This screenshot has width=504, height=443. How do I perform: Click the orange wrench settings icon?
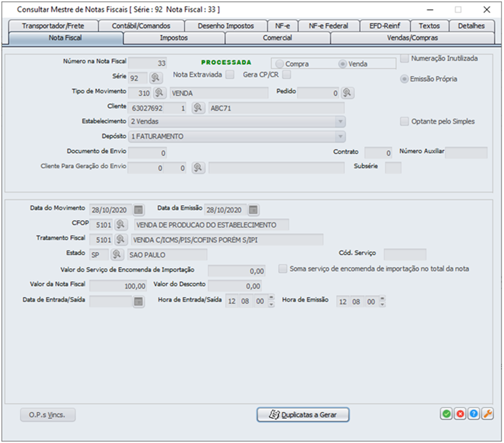(487, 414)
